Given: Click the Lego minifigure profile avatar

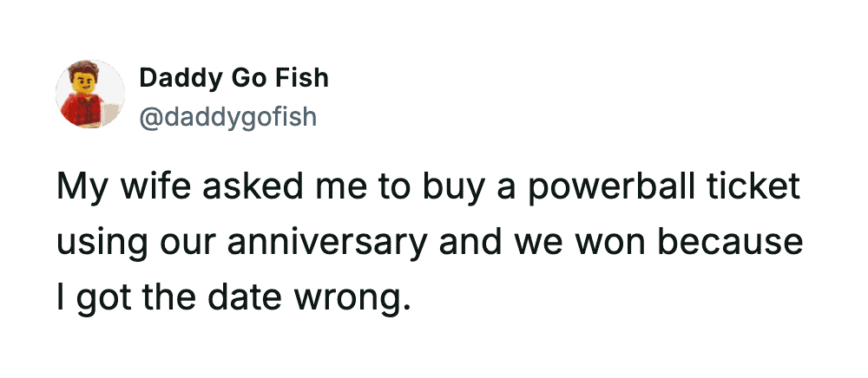Looking at the screenshot, I should (90, 94).
